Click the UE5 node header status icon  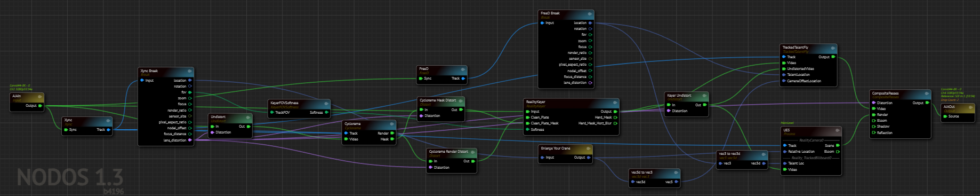click(x=837, y=130)
